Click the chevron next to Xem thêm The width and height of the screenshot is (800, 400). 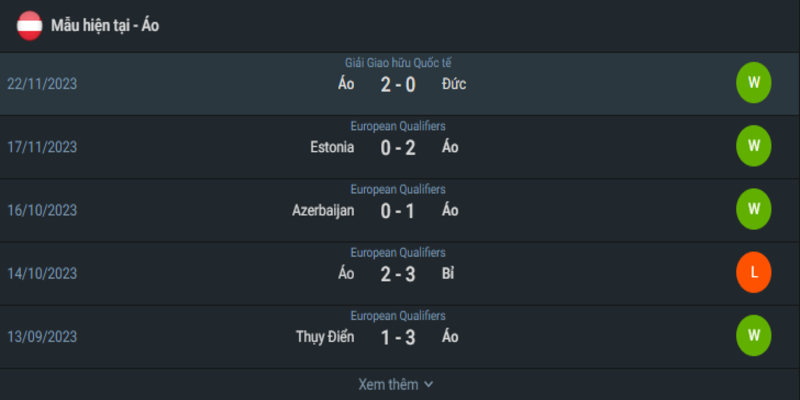click(429, 385)
